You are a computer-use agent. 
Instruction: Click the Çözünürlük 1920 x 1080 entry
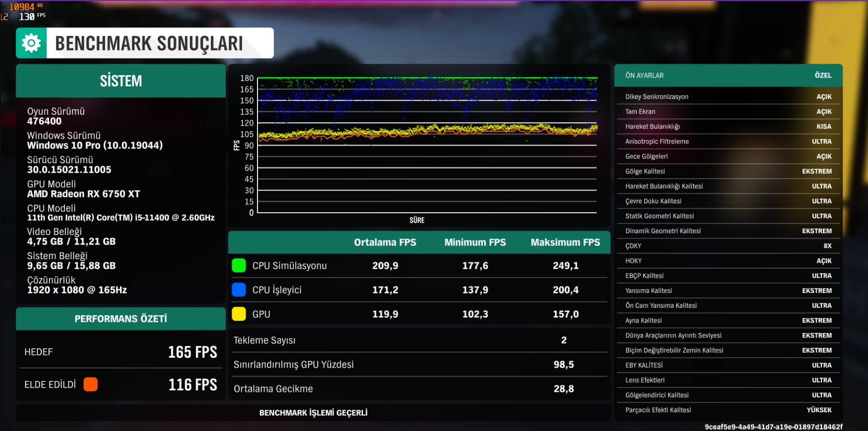pyautogui.click(x=77, y=285)
